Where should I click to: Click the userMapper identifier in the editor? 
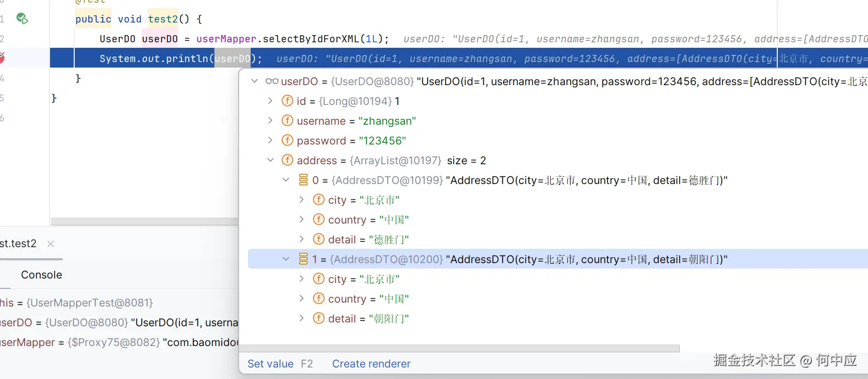[226, 39]
